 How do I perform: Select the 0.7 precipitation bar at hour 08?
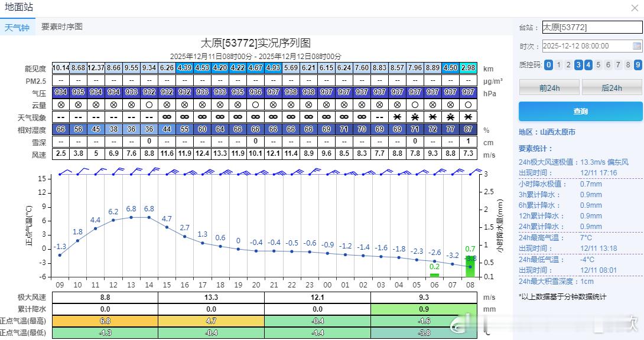(x=470, y=266)
